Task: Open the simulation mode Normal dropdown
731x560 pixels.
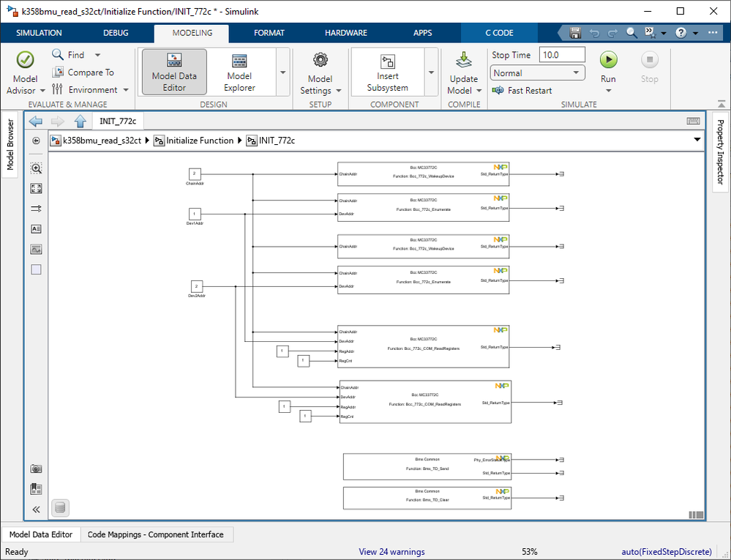Action: pyautogui.click(x=538, y=72)
